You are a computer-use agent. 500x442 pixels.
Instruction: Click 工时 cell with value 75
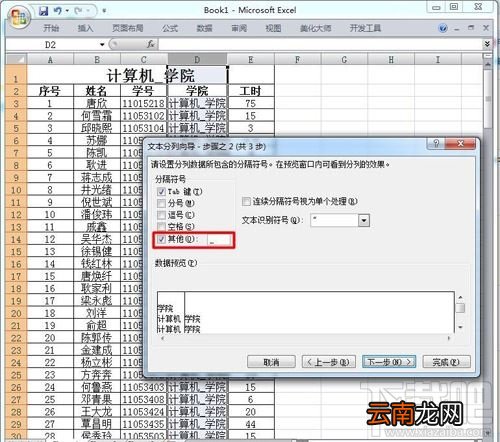point(251,103)
